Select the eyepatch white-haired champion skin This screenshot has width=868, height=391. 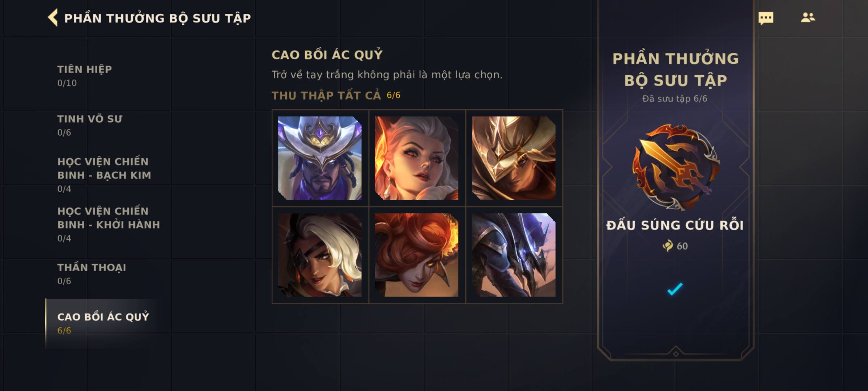[x=320, y=255]
